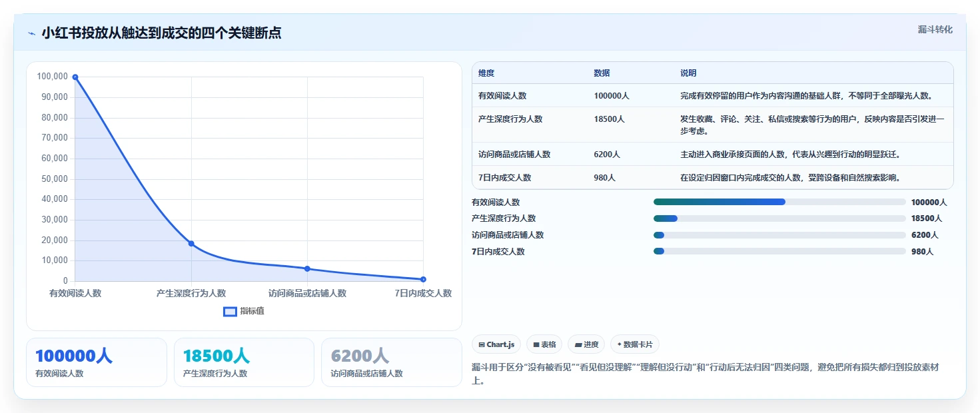This screenshot has width=980, height=413.
Task: Click the 说明 table column header
Action: coord(688,73)
